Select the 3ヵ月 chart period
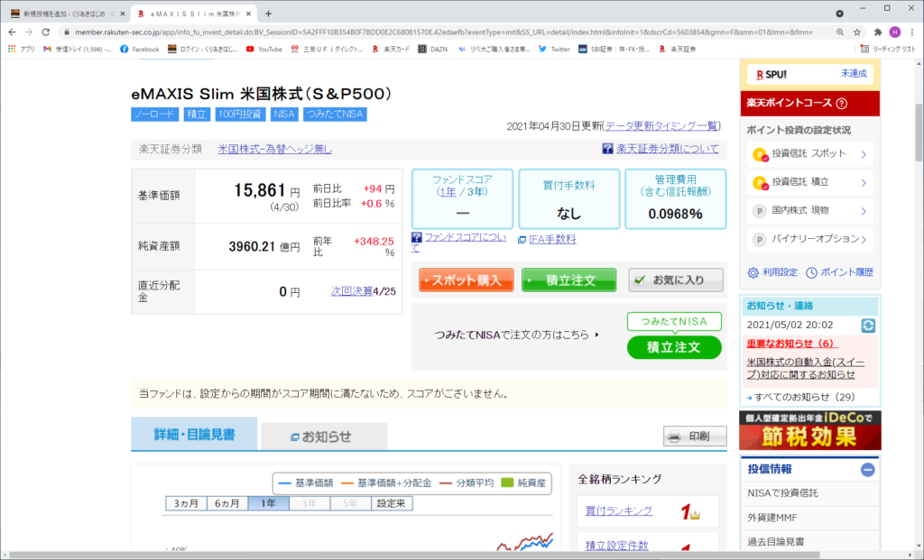 [x=186, y=503]
